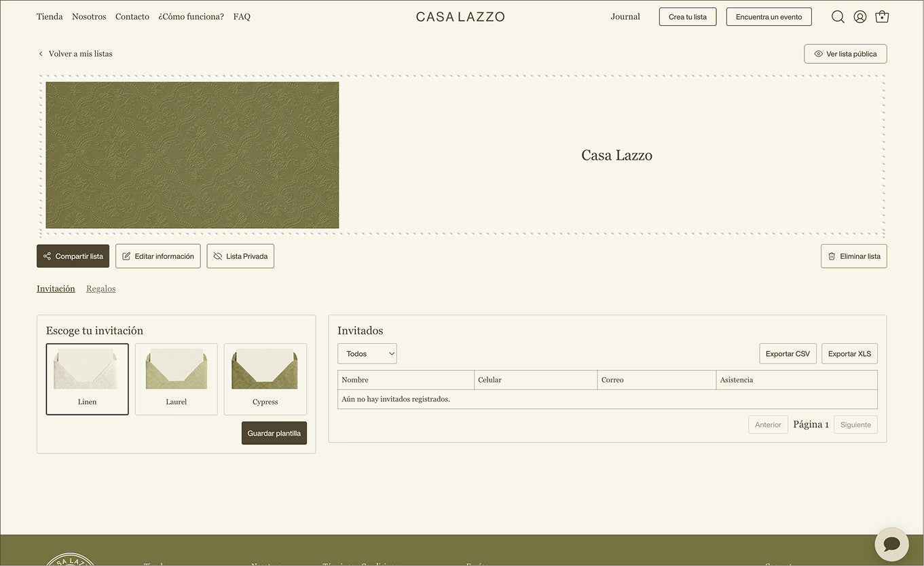Open the search magnifier icon
The width and height of the screenshot is (924, 566).
coord(838,17)
